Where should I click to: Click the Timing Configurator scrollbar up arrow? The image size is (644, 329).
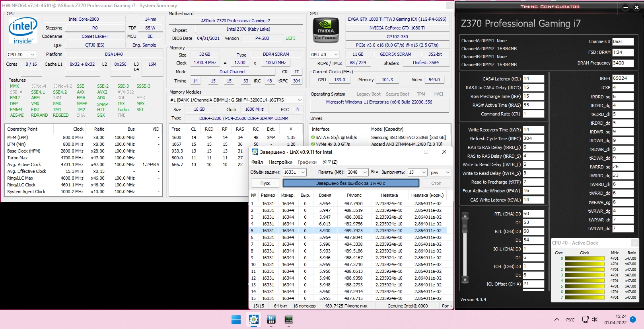tap(465, 216)
